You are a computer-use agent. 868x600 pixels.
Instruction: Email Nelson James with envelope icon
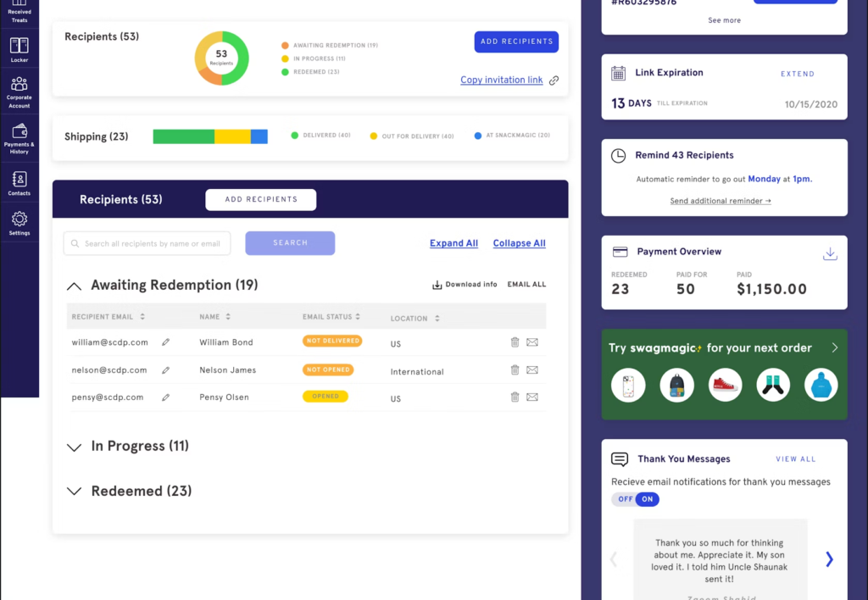coord(532,370)
